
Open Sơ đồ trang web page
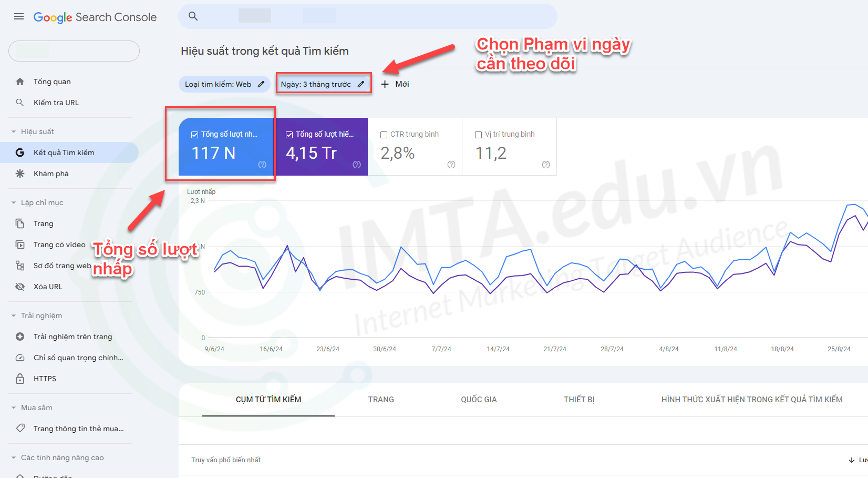coord(62,266)
